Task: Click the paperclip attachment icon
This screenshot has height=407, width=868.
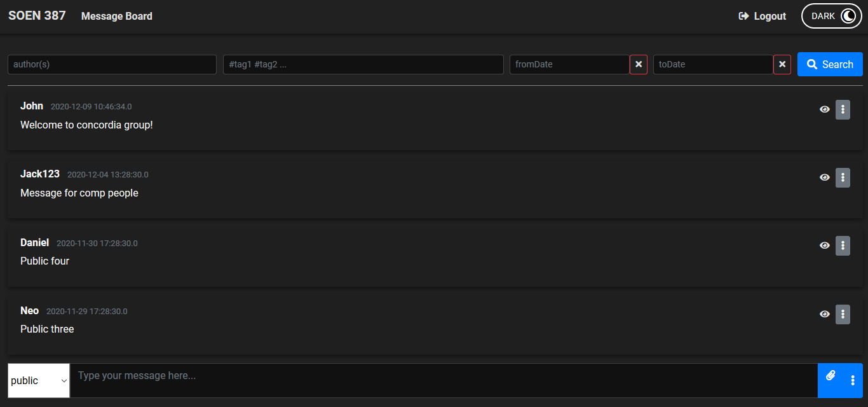Action: [x=831, y=376]
